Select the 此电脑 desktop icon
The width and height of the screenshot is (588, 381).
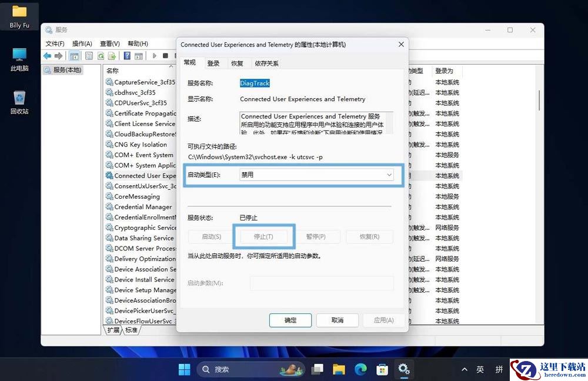point(19,59)
